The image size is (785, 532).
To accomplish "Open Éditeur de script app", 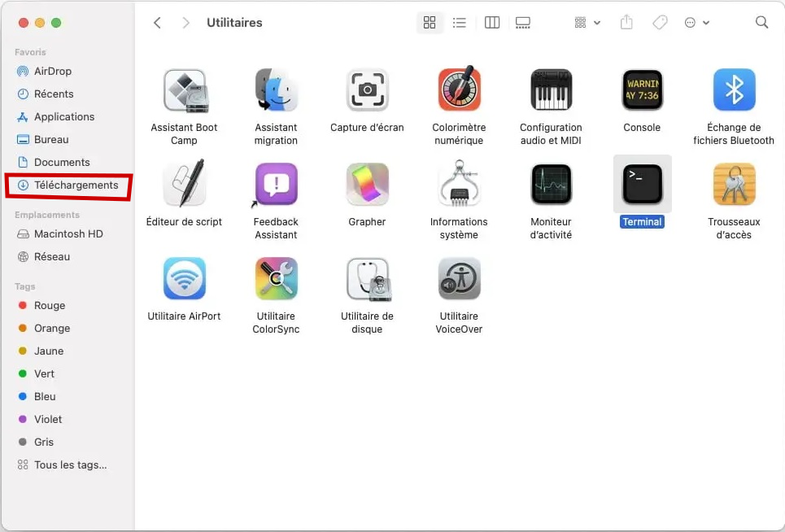I will 184,184.
